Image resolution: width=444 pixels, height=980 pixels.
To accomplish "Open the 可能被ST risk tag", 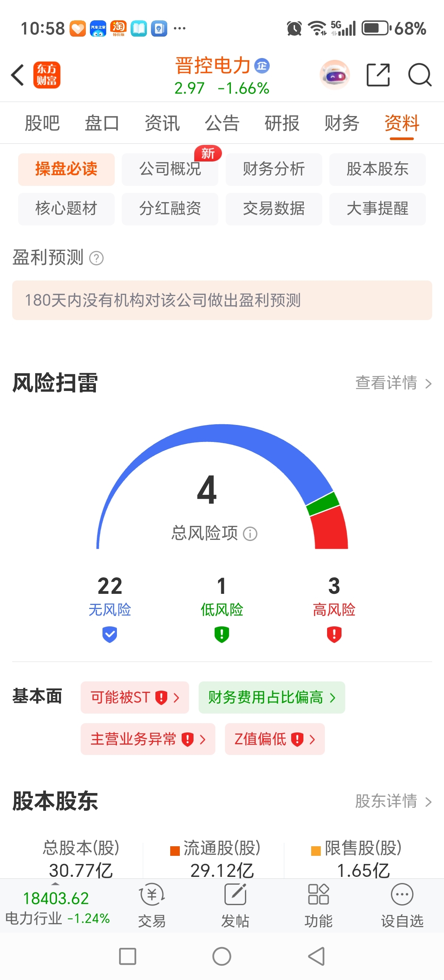I will [x=134, y=697].
